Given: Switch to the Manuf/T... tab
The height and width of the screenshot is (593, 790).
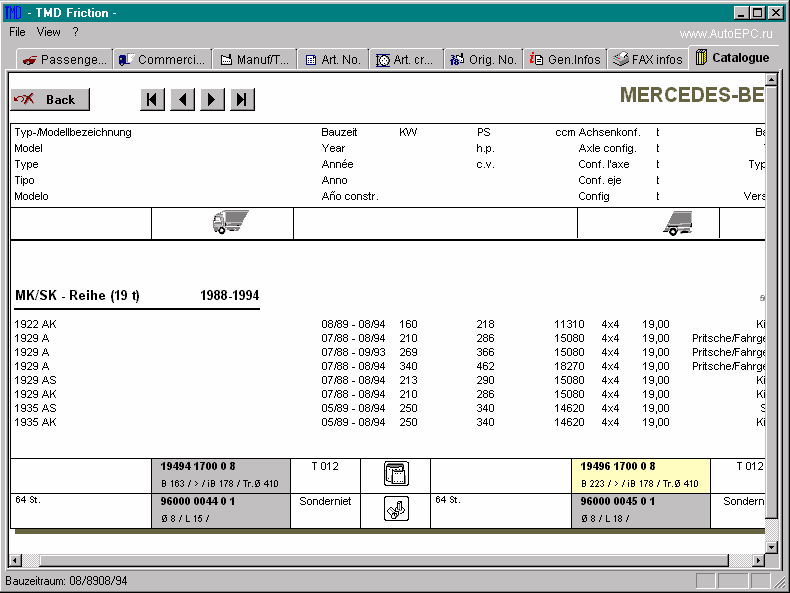Looking at the screenshot, I should (255, 59).
